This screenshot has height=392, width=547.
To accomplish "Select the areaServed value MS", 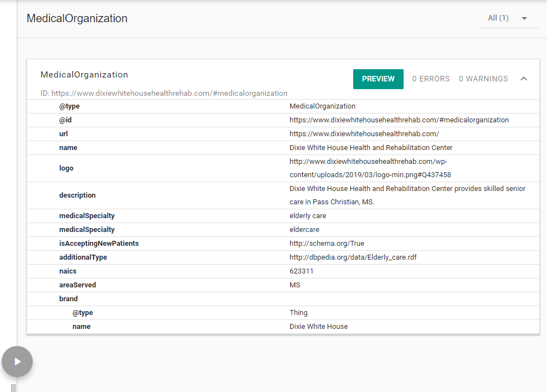I will point(295,285).
